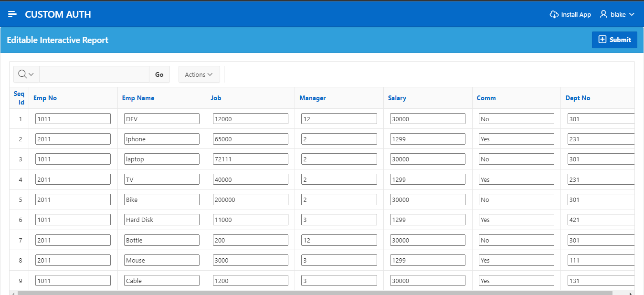
Task: Click Seq Id value 8
Action: pyautogui.click(x=21, y=261)
